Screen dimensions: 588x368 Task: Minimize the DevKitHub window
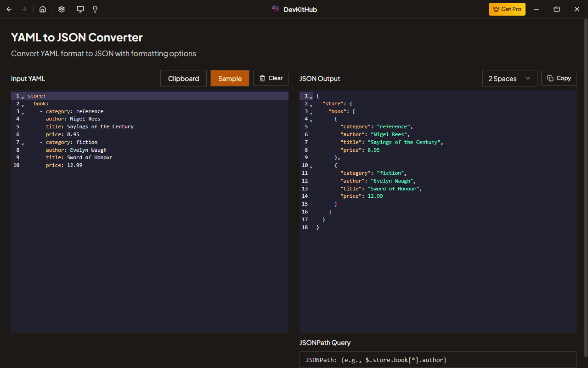(x=536, y=9)
